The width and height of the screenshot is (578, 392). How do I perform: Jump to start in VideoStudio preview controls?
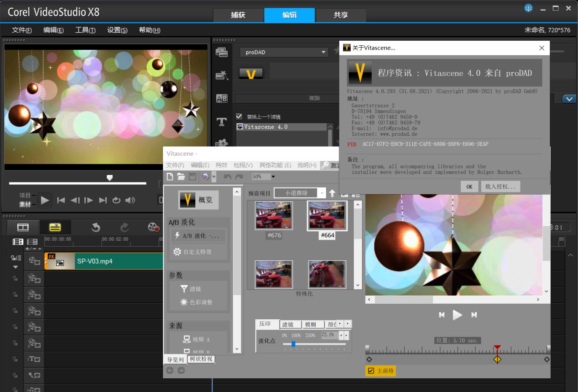point(61,200)
